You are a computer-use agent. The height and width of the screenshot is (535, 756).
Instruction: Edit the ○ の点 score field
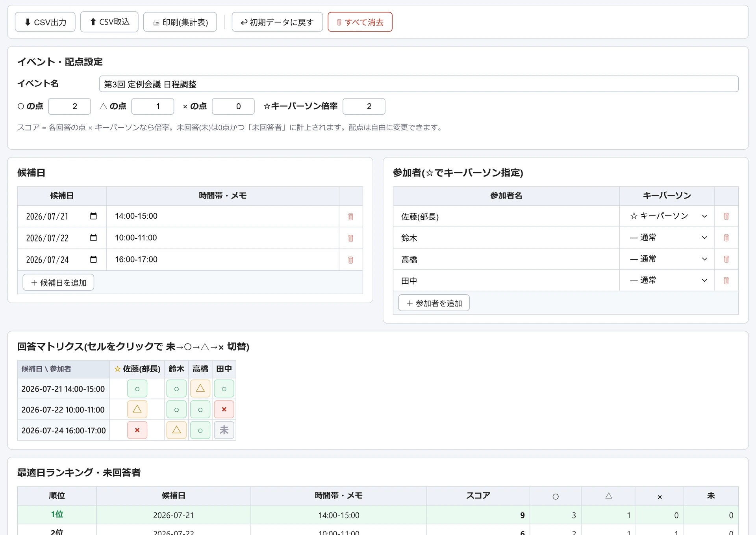[x=69, y=106]
